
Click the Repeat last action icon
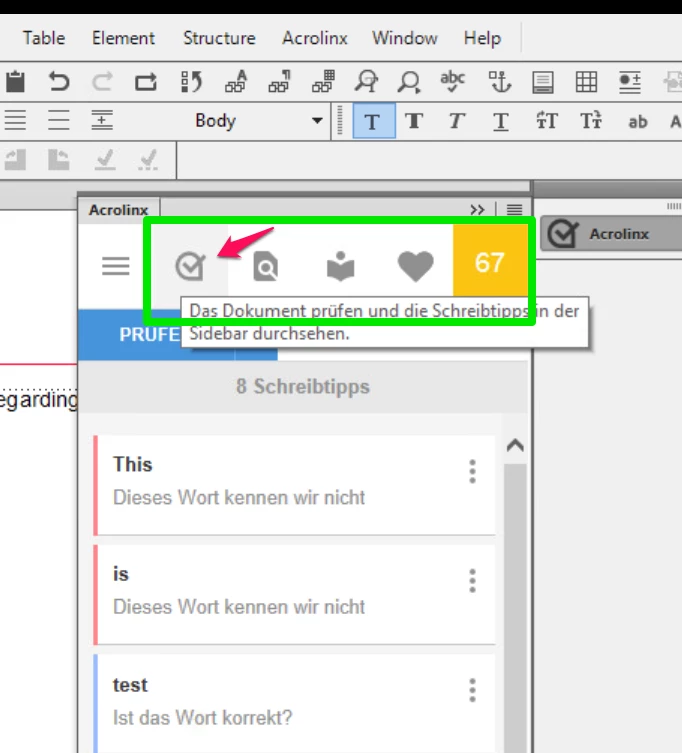pyautogui.click(x=146, y=82)
